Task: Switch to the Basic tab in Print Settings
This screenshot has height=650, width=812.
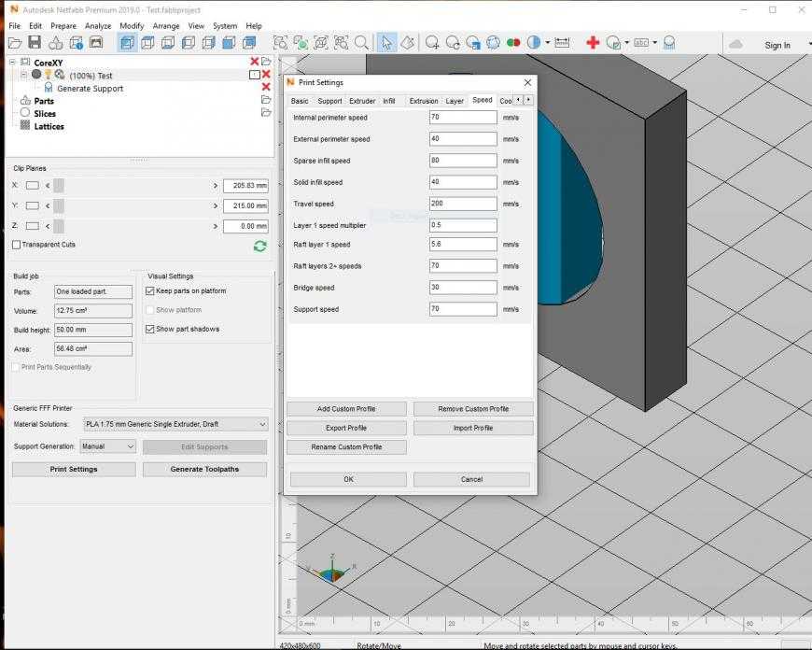Action: [x=300, y=101]
